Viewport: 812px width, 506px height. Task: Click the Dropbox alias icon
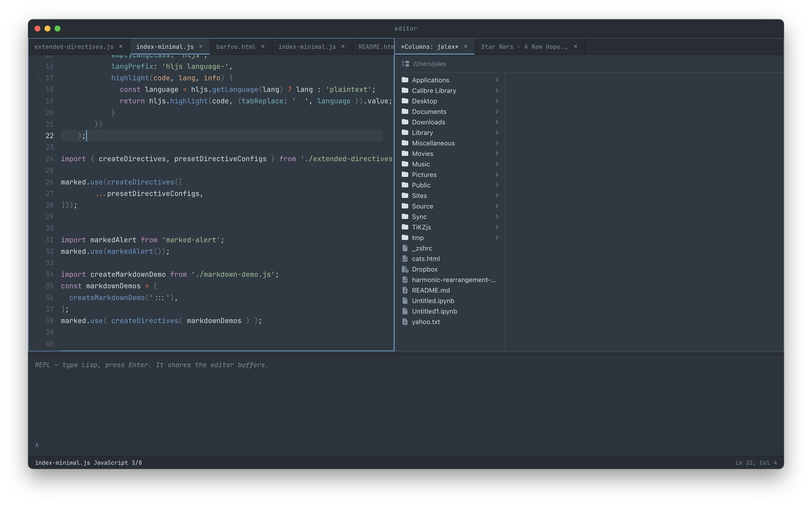click(x=405, y=269)
